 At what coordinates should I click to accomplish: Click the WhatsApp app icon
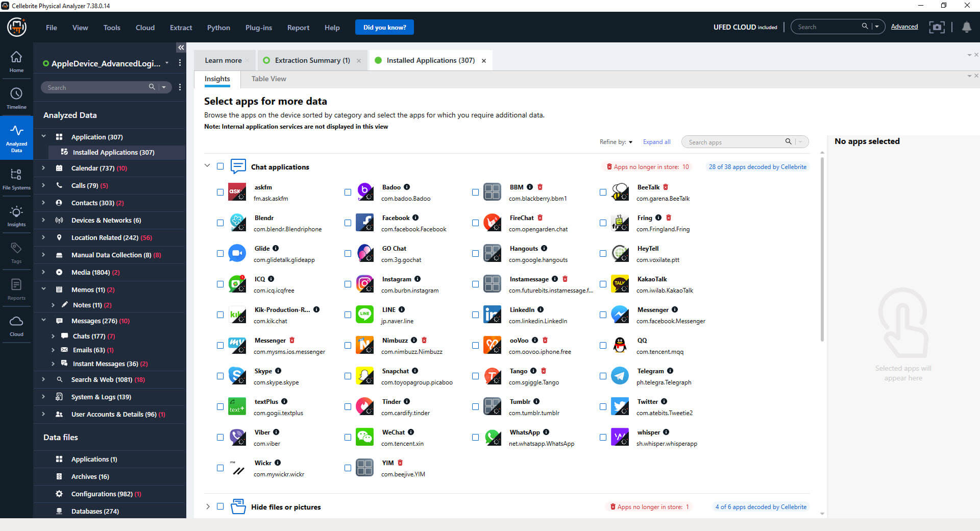click(x=493, y=438)
